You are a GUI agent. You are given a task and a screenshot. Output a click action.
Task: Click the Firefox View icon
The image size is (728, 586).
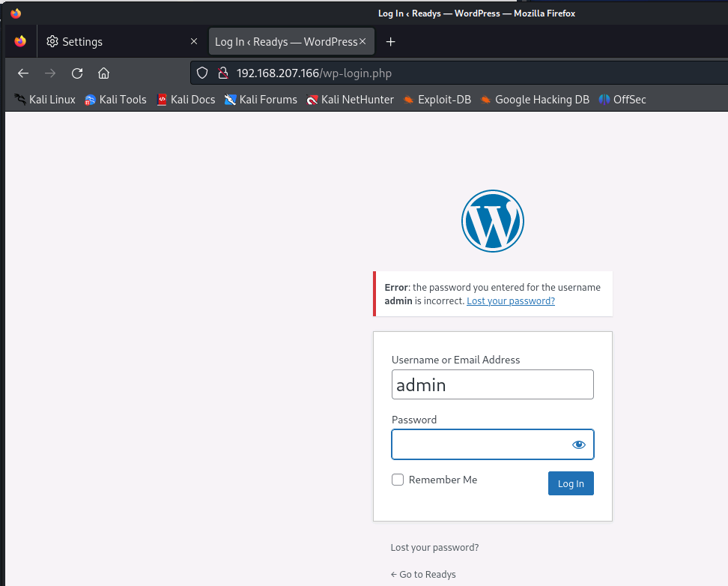pyautogui.click(x=20, y=41)
